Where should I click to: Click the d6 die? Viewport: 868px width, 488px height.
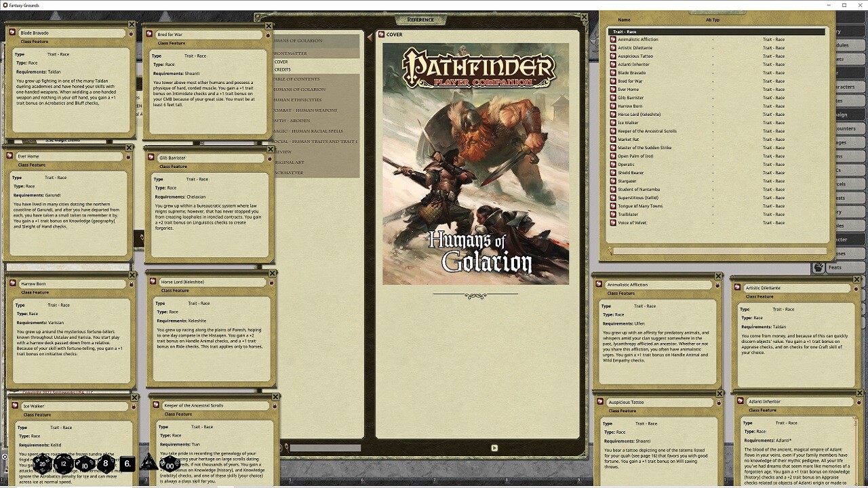pyautogui.click(x=127, y=464)
